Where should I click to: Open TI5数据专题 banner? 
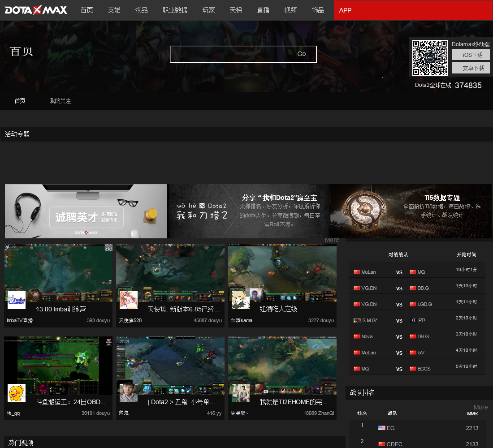[411, 211]
